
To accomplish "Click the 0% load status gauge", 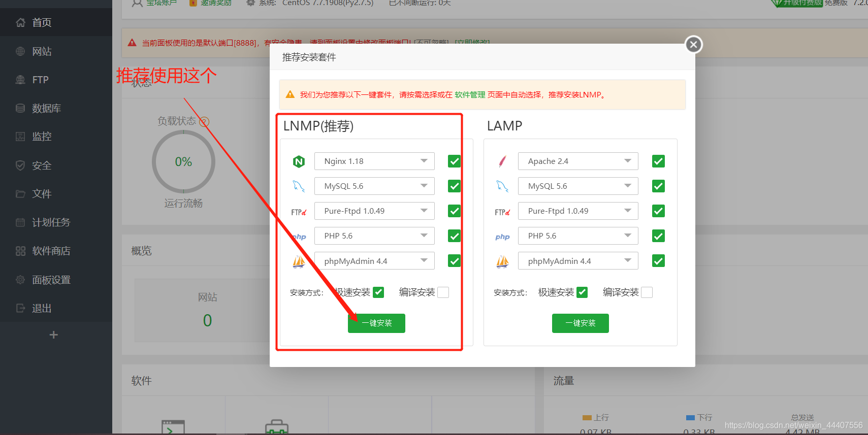I will 183,162.
